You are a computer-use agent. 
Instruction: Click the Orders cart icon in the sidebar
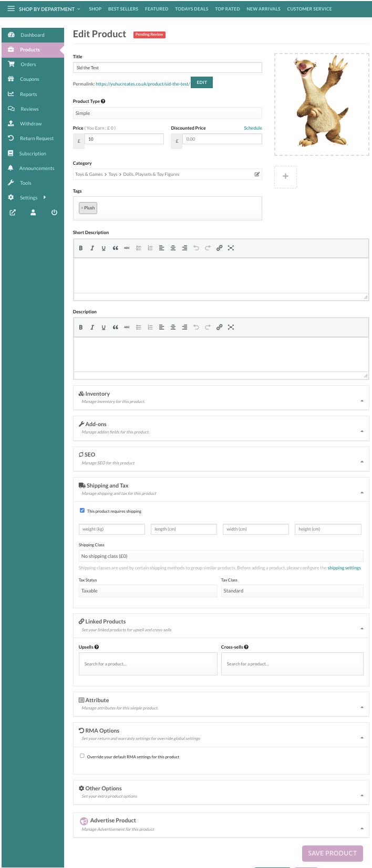11,64
